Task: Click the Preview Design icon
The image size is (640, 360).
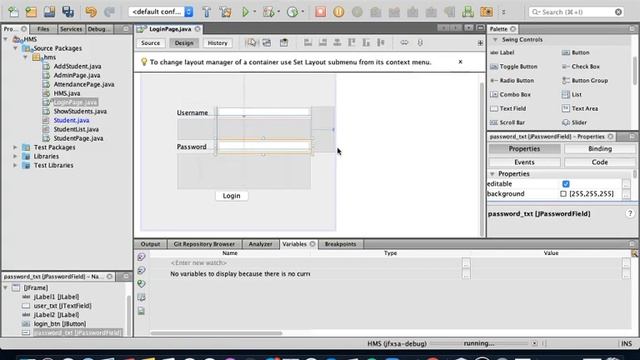Action: click(x=284, y=42)
